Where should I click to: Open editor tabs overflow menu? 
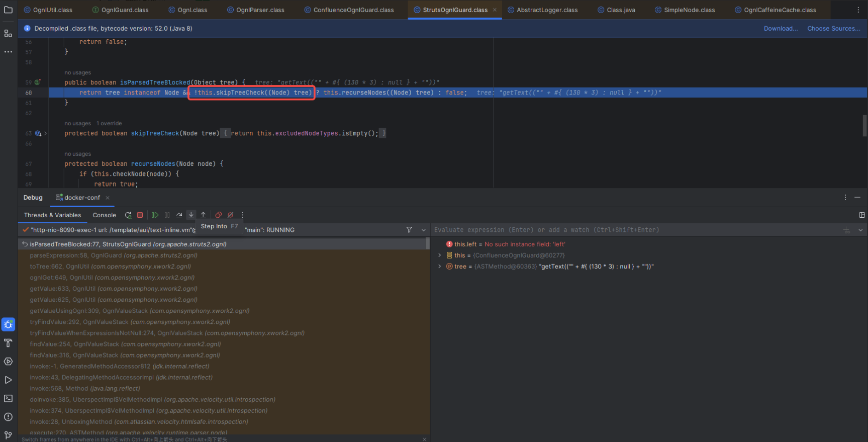coord(858,10)
